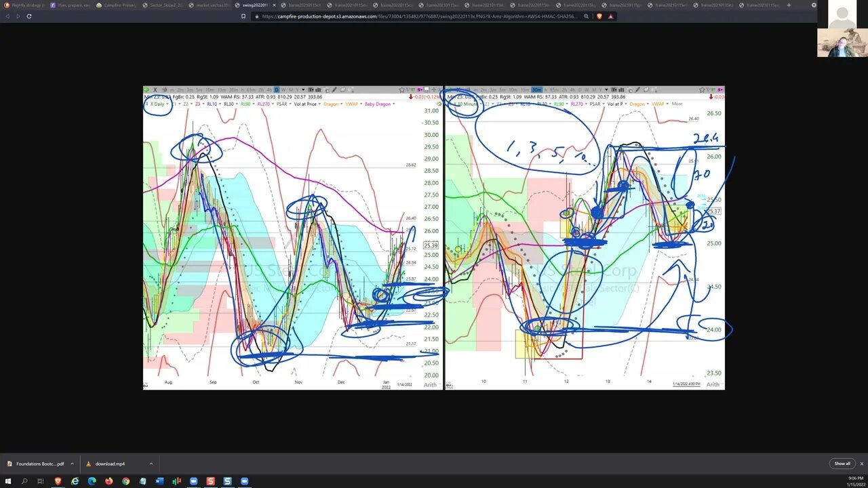Screen dimensions: 868x488
Task: Toggle Dragon study in left chart
Action: pos(331,104)
